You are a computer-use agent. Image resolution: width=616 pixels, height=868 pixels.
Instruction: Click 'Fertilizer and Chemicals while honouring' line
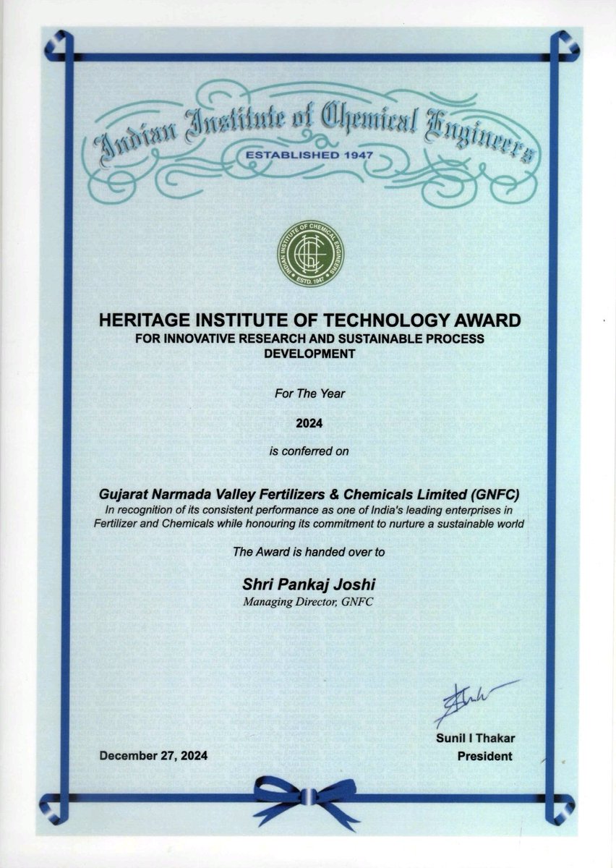point(309,523)
